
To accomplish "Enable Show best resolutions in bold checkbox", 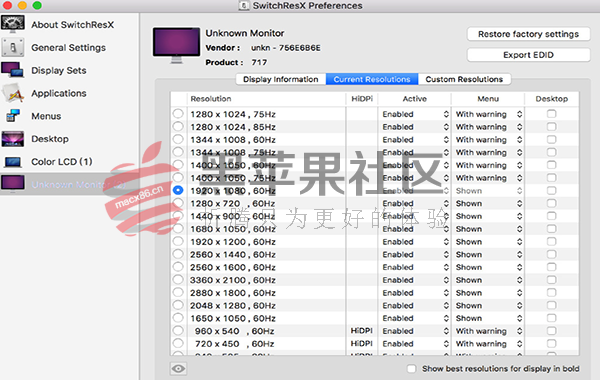I will [x=412, y=369].
